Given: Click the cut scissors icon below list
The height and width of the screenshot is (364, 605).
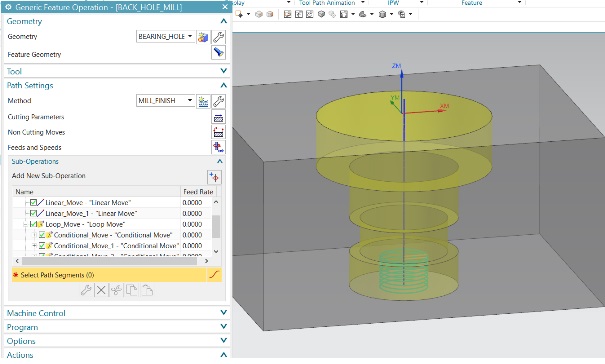Looking at the screenshot, I should pyautogui.click(x=116, y=290).
